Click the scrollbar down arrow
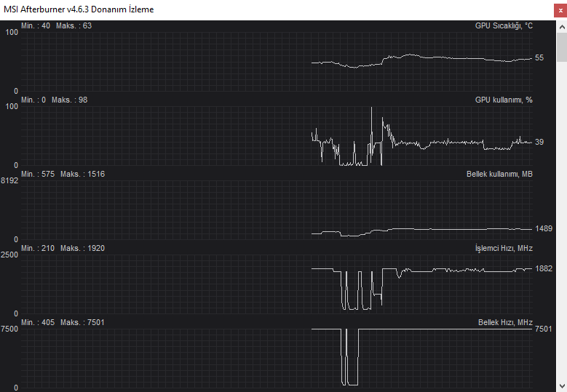 point(561,385)
